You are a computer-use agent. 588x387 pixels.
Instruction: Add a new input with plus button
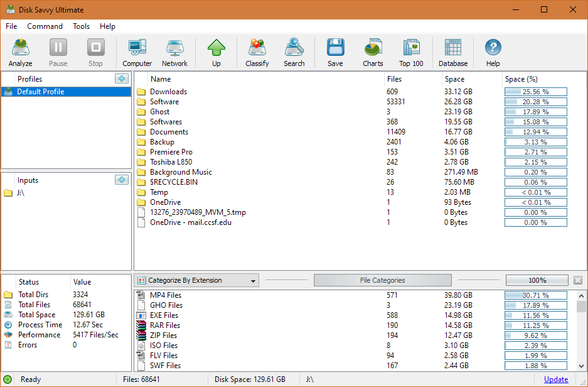[122, 180]
